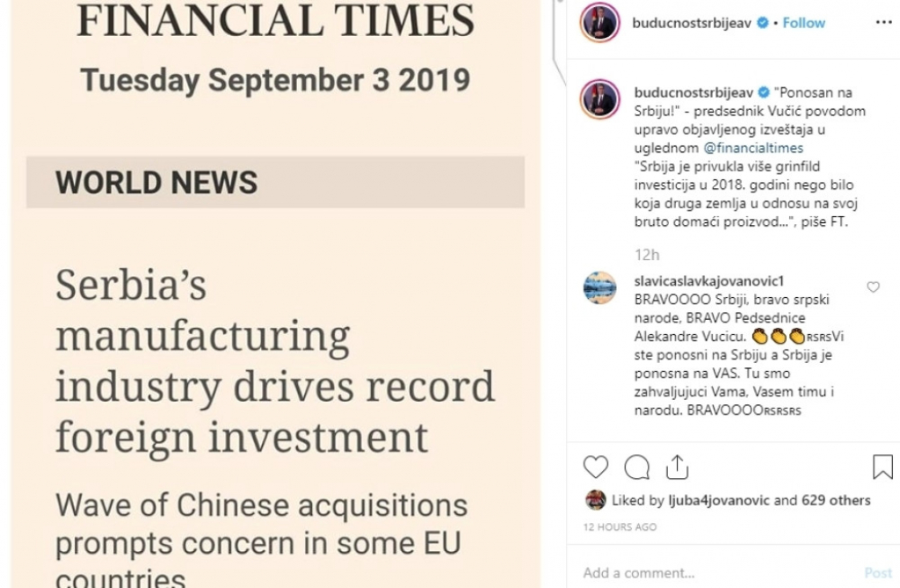Click the 12 HOURS AGO timestamp

pos(620,526)
